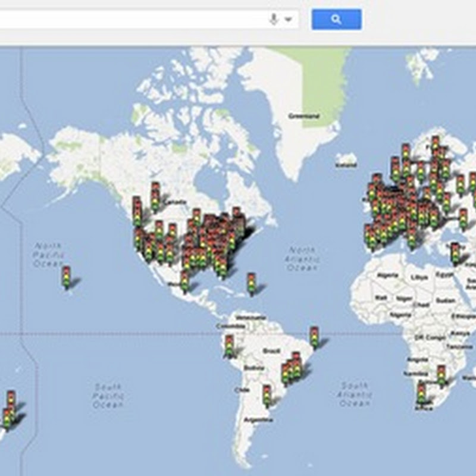476x476 pixels.
Task: Click the blue search button
Action: coord(336,20)
